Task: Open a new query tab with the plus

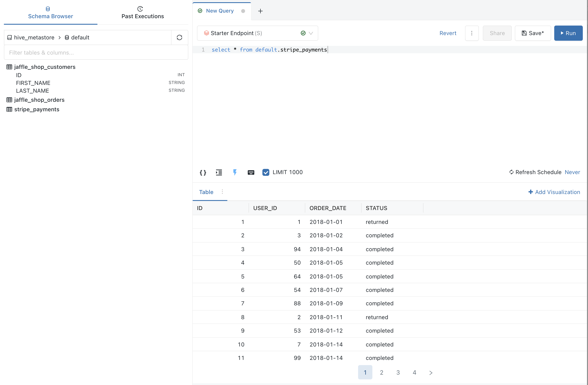Action: point(260,11)
